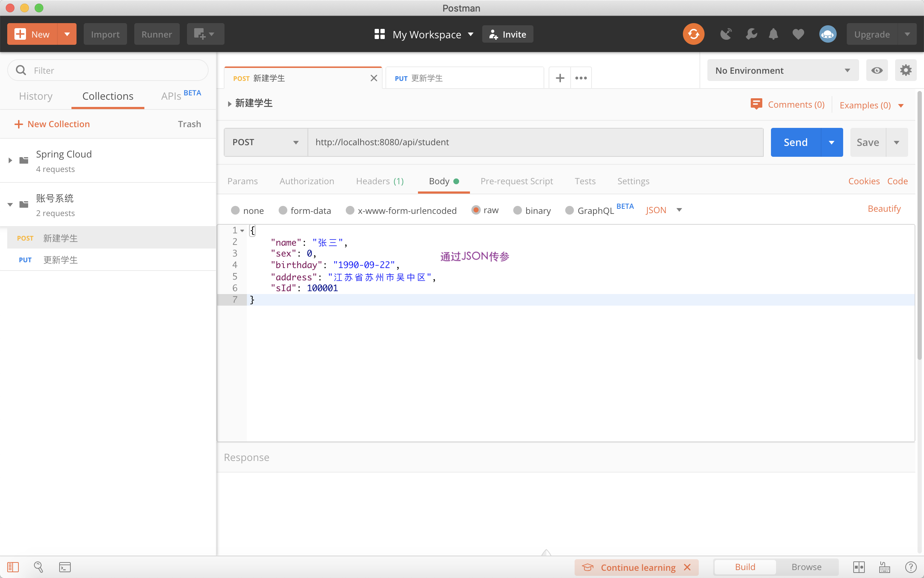924x578 pixels.
Task: Open manage environments gear icon
Action: coord(906,70)
